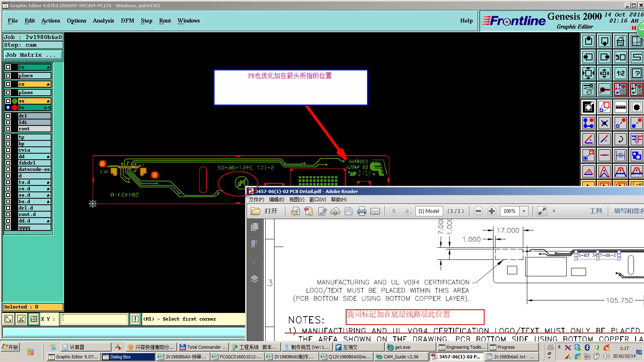This screenshot has height=362, width=644.
Task: Click the print icon in Adobe Reader
Action: tap(362, 211)
